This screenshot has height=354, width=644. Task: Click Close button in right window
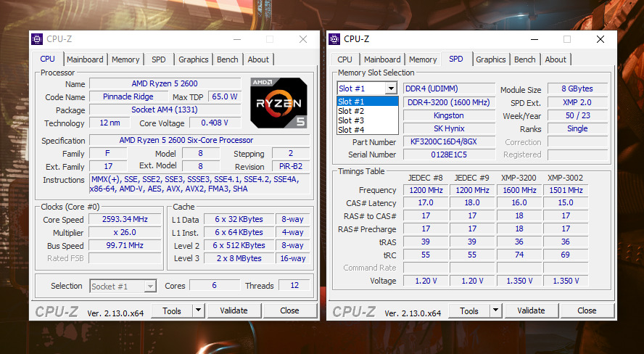tap(587, 311)
